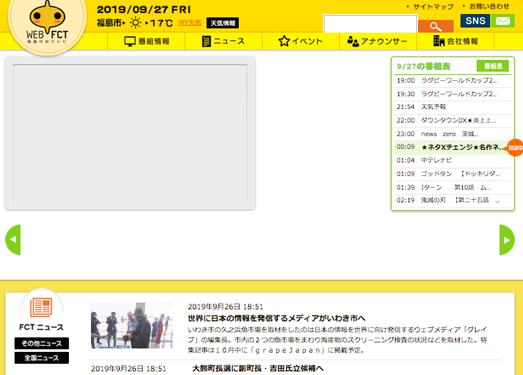Select the 01:04 中テレナビ program row
The height and width of the screenshot is (375, 523).
pos(453,160)
